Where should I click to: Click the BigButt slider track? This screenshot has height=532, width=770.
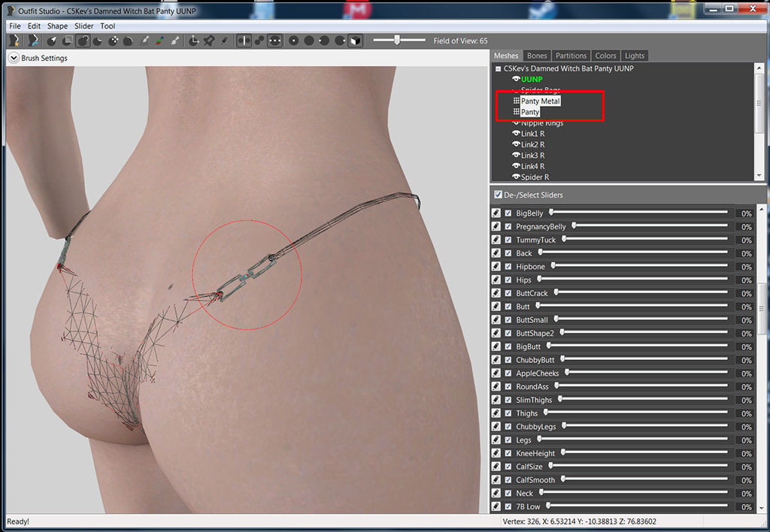(x=638, y=346)
